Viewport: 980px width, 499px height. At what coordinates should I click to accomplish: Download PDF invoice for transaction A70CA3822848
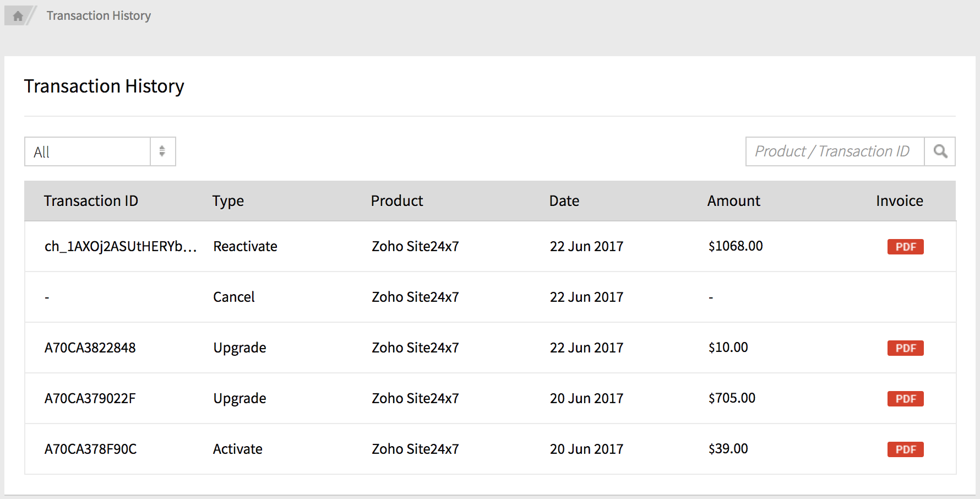point(905,348)
